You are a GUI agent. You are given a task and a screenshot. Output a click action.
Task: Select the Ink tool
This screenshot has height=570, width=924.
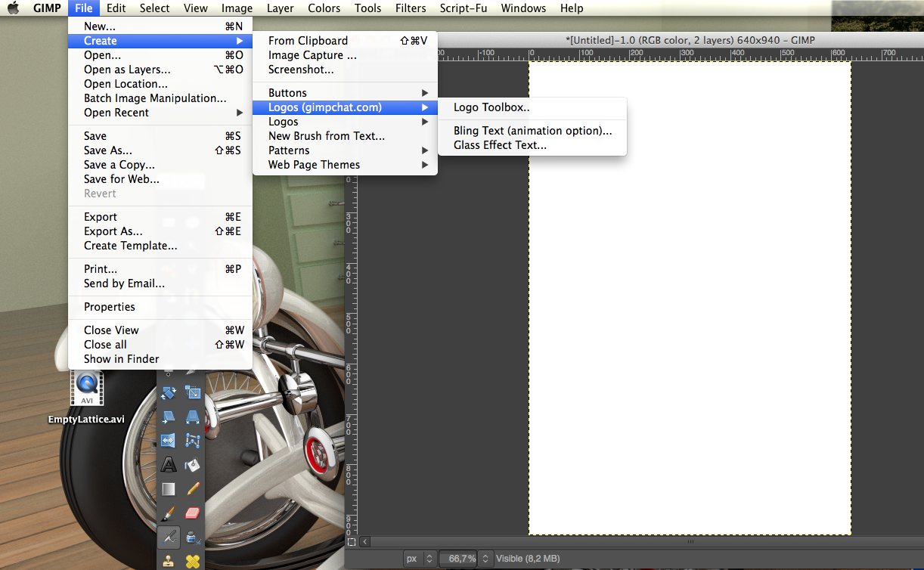point(193,537)
